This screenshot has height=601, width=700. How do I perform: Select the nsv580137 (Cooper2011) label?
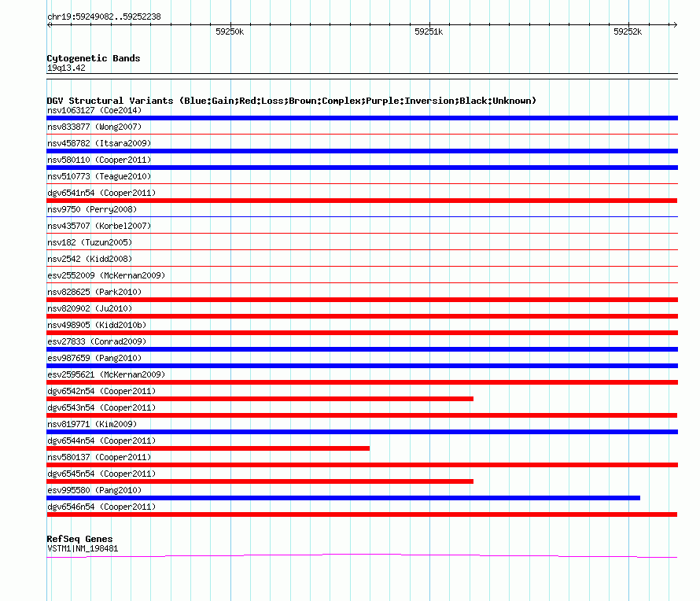coord(99,457)
